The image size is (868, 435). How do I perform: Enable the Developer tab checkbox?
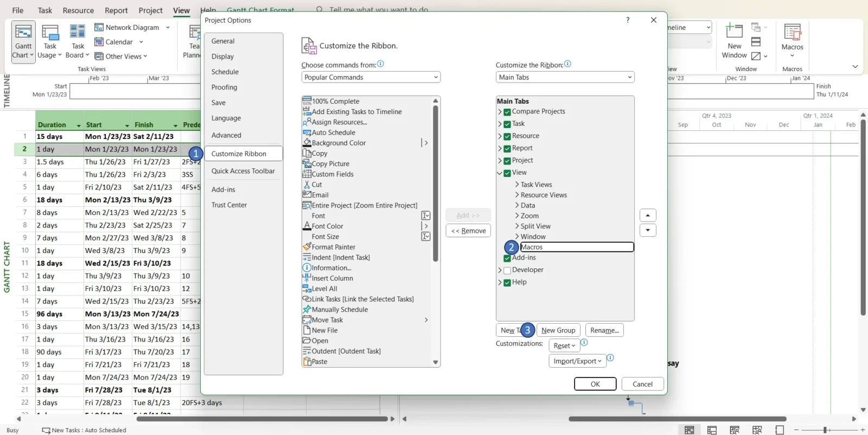coord(507,270)
